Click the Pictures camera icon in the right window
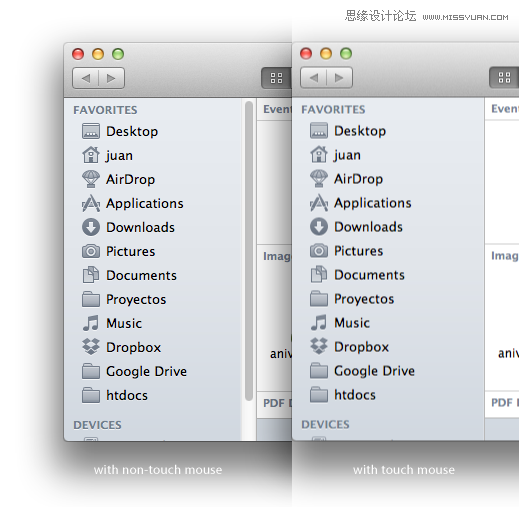This screenshot has height=507, width=519. click(319, 250)
